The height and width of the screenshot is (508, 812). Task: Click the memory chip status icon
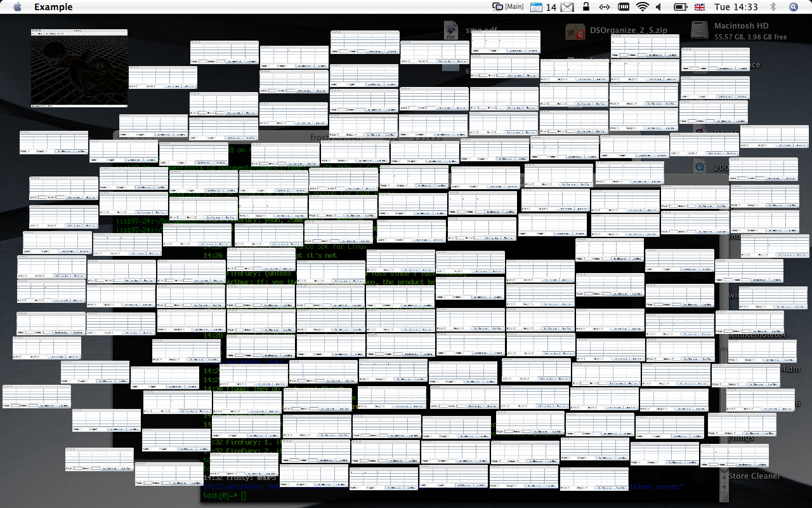pyautogui.click(x=624, y=7)
